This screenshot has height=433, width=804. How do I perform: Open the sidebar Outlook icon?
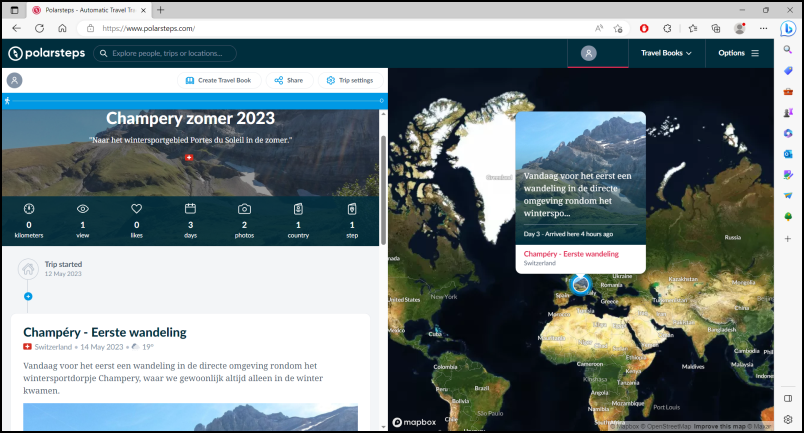pyautogui.click(x=788, y=154)
